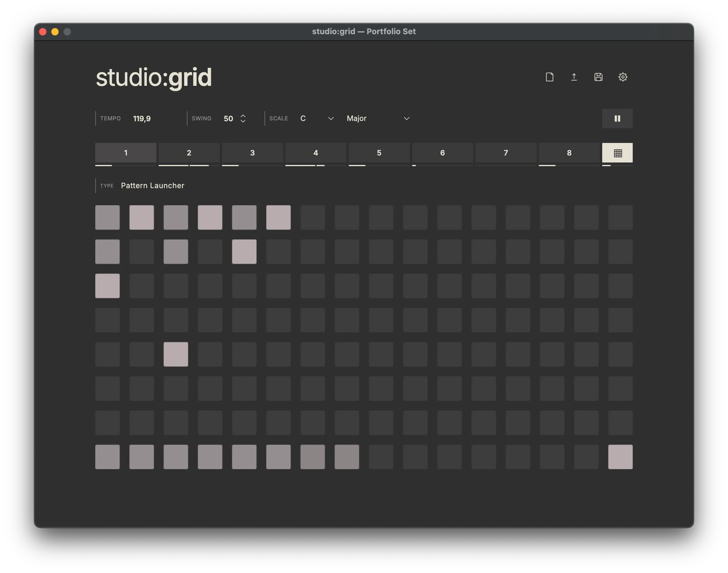Click the export upload arrow icon
Screen dimensions: 728x573
[574, 77]
